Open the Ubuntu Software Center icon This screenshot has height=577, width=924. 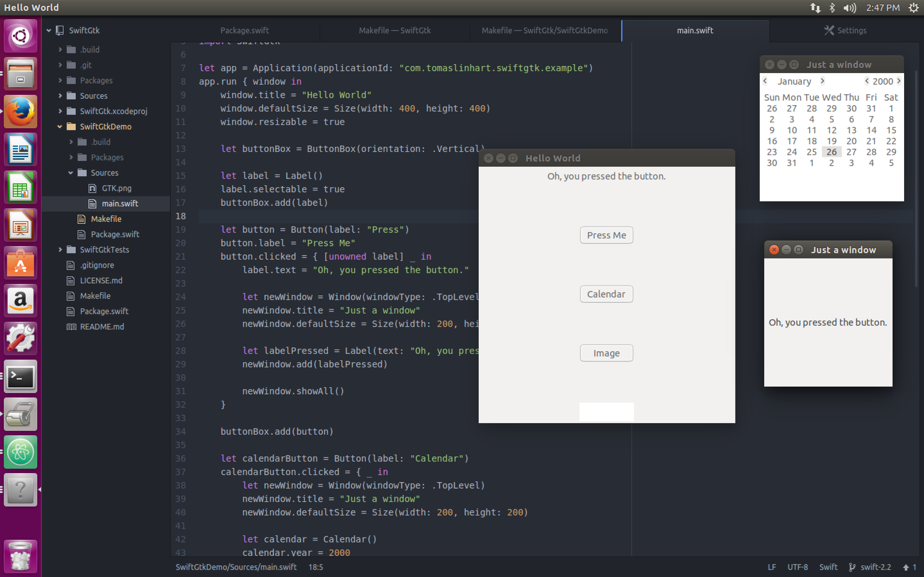click(20, 263)
